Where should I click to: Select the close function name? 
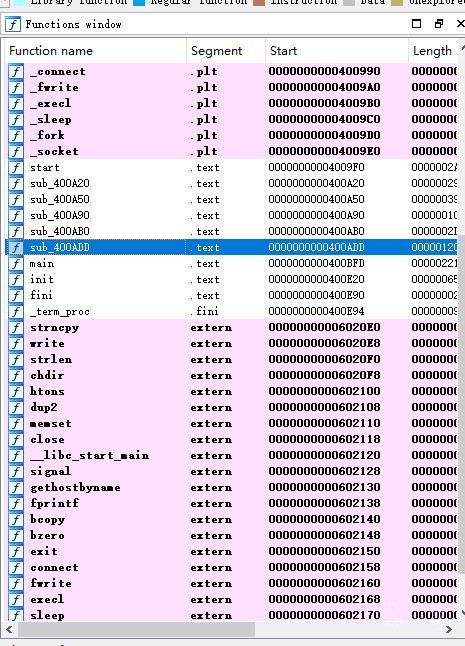click(x=47, y=440)
